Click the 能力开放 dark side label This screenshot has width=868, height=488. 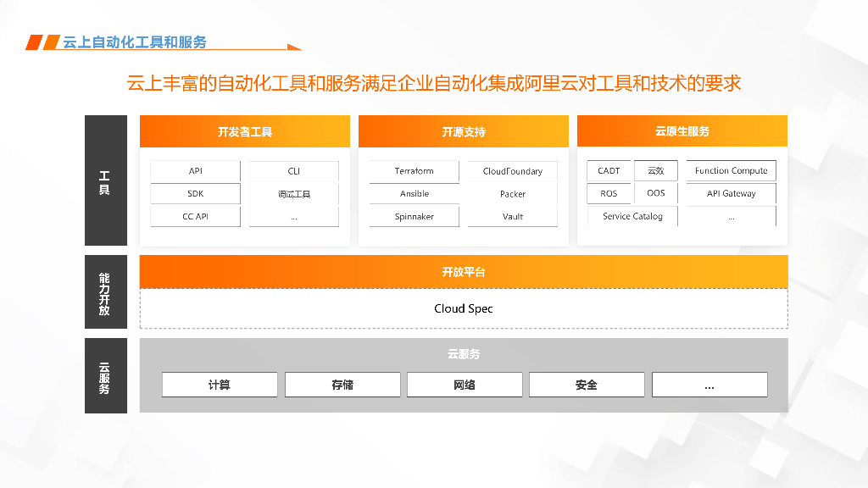(106, 292)
